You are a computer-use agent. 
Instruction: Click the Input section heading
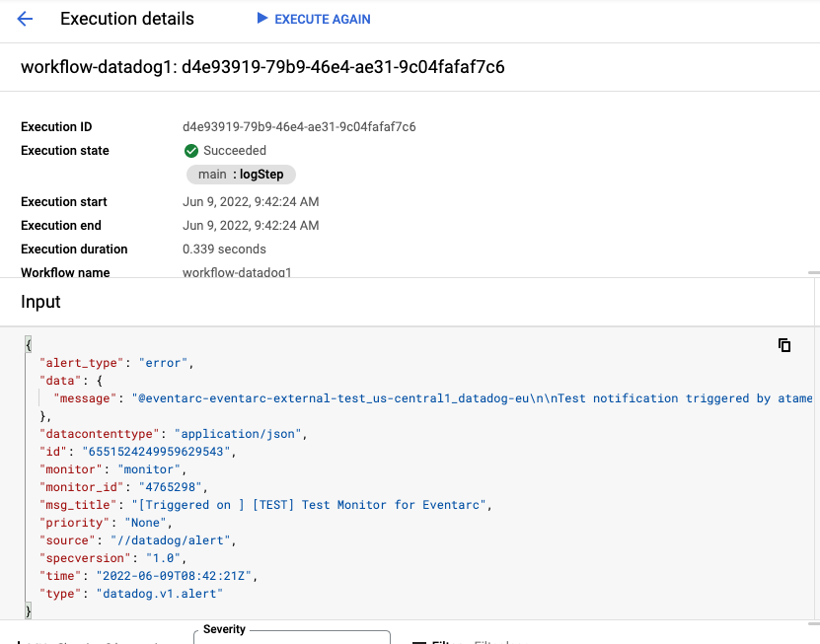click(40, 302)
